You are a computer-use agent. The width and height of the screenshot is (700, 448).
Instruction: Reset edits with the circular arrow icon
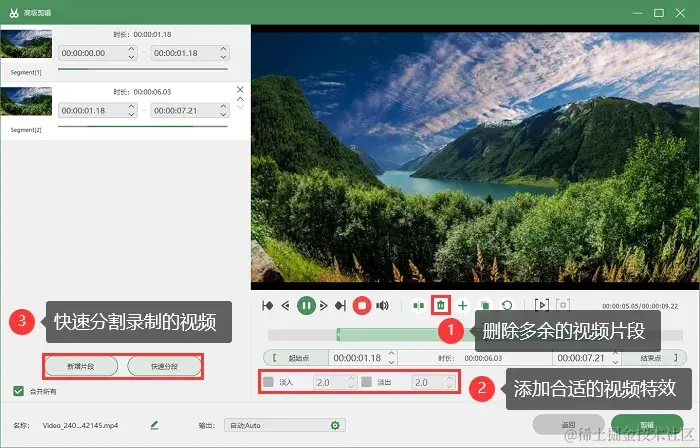tap(507, 306)
